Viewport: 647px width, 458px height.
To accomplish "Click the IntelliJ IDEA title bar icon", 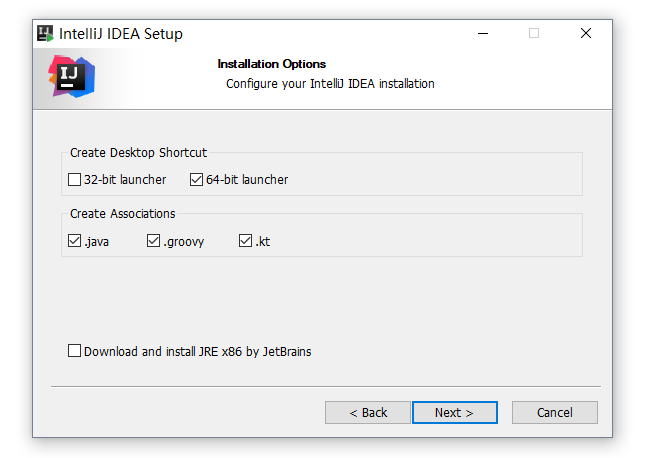I will click(45, 33).
